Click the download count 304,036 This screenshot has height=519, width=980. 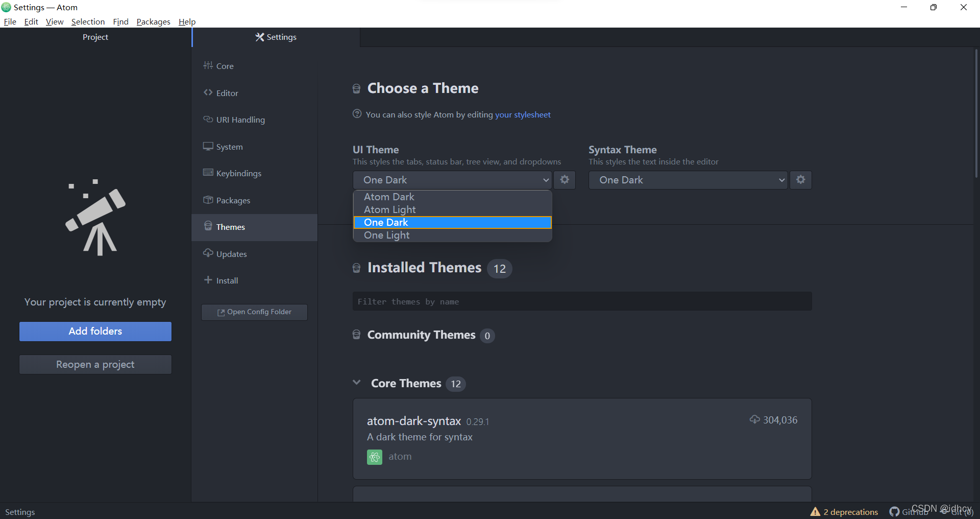(780, 420)
